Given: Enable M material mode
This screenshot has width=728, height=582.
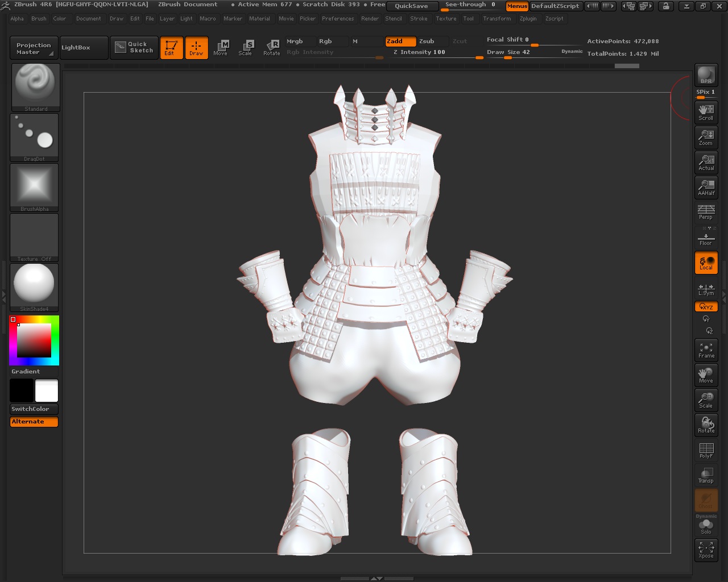Looking at the screenshot, I should tap(366, 41).
